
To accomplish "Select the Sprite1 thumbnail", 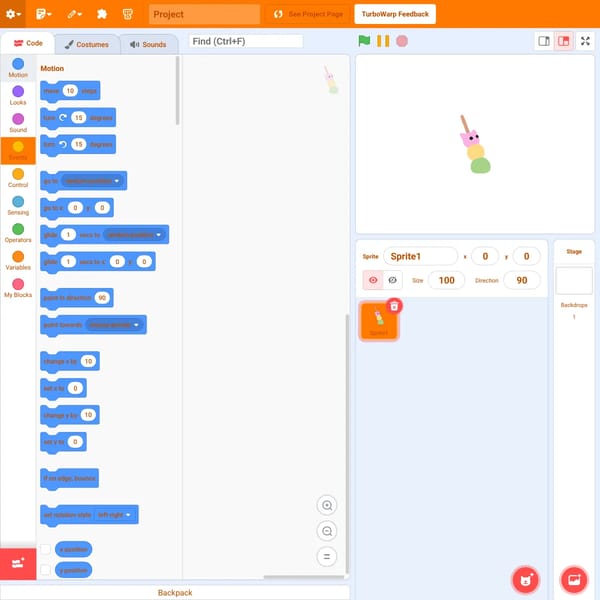I will (x=378, y=321).
